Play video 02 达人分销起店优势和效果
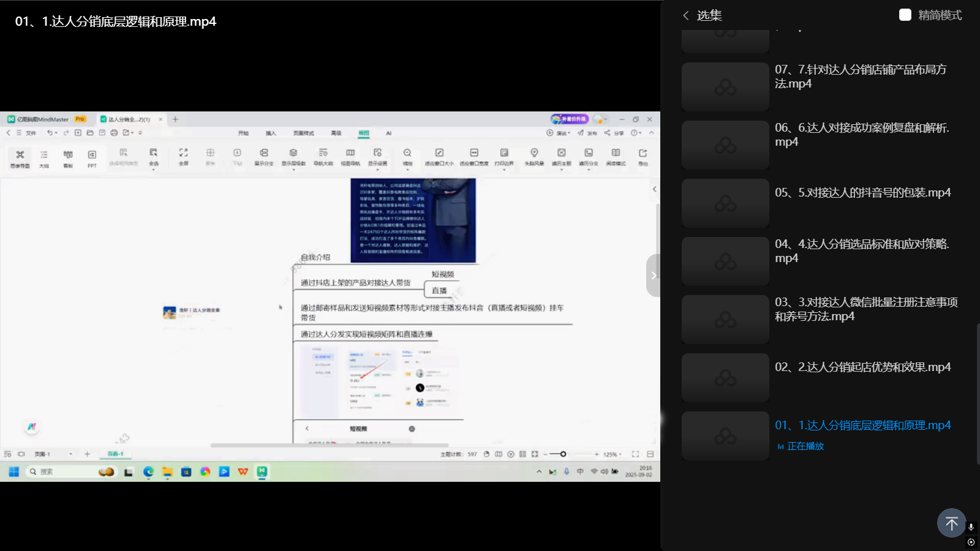Screen dimensions: 980x551 tap(862, 367)
